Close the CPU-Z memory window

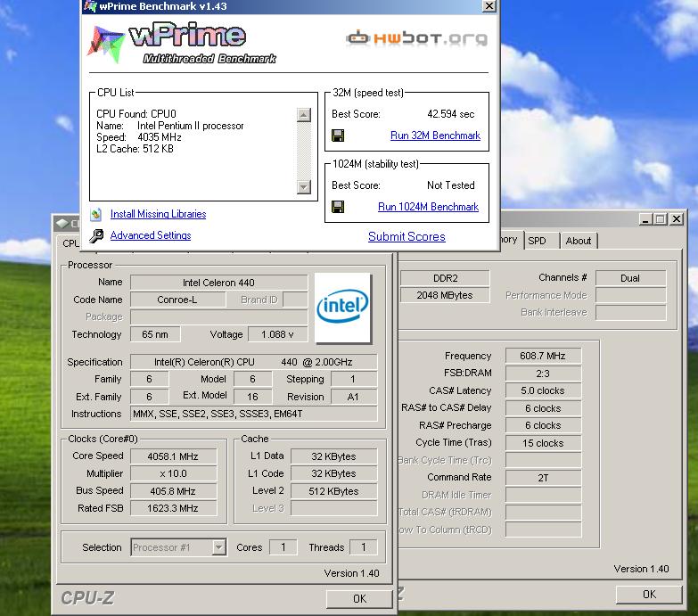click(677, 219)
